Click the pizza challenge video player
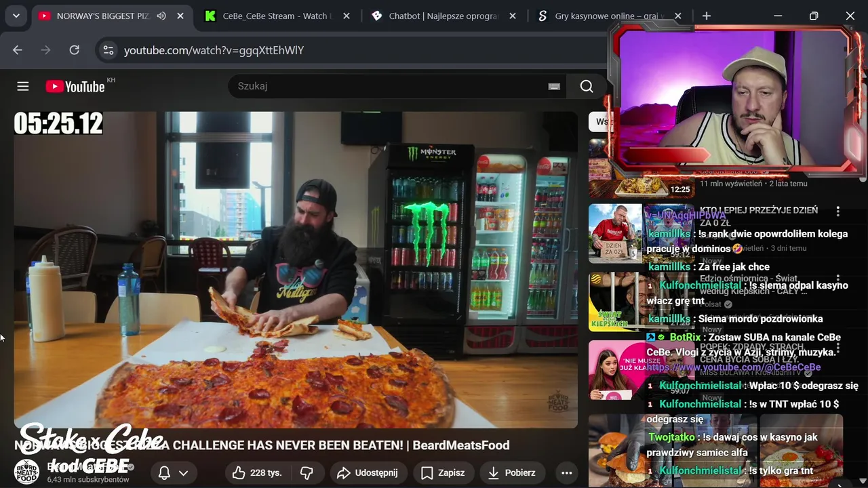 [x=296, y=270]
